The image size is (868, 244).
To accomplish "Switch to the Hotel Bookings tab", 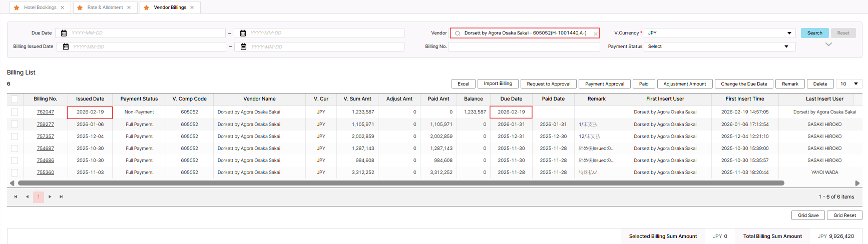I will [40, 7].
